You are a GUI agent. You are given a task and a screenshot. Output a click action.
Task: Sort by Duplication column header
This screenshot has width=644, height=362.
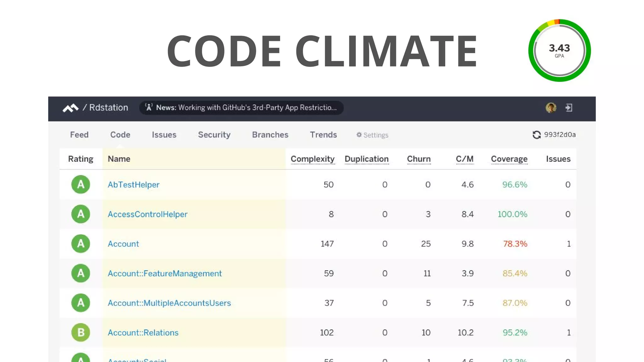(x=367, y=159)
